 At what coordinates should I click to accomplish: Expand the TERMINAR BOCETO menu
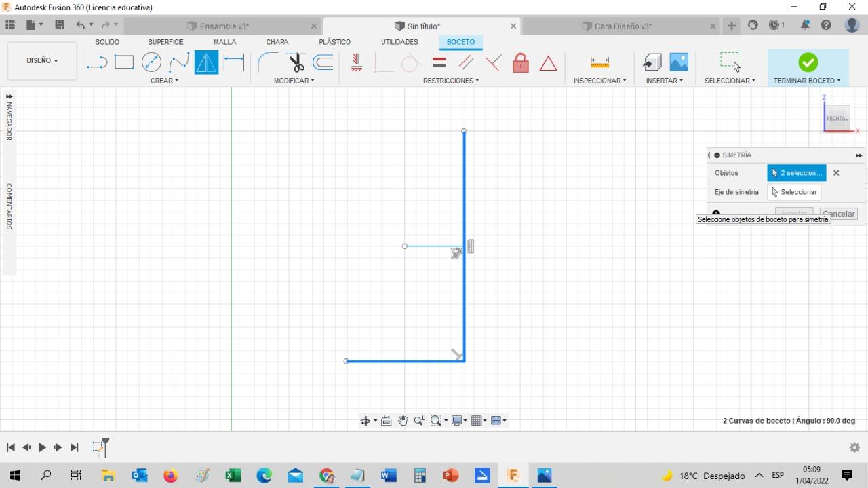click(807, 81)
